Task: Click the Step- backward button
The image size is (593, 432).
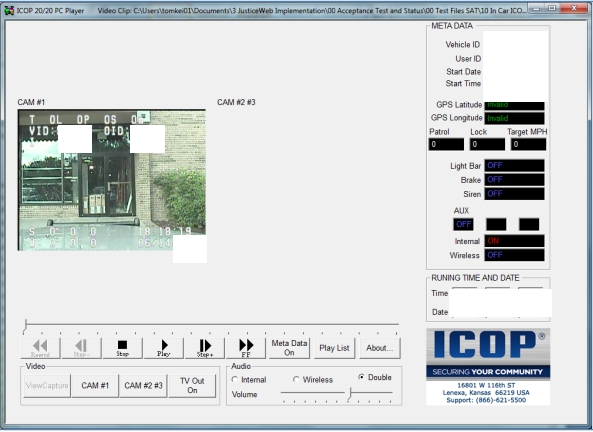Action: pos(81,348)
